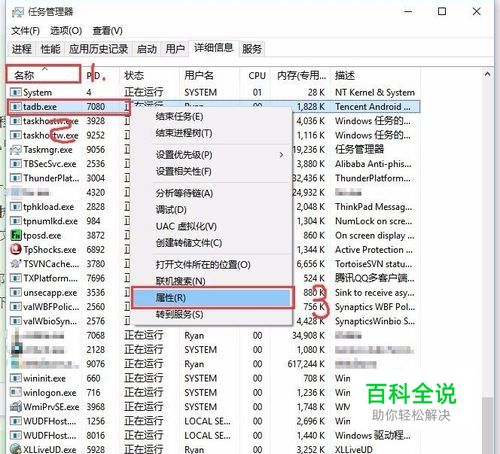Switch to the 用户 tab
Viewport: 500px width, 454px height.
(175, 49)
